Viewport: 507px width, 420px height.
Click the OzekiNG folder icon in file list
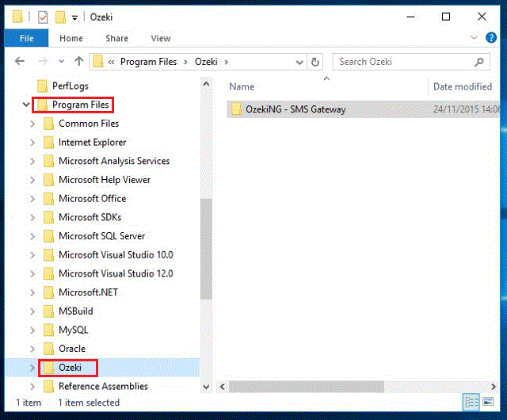coord(236,109)
